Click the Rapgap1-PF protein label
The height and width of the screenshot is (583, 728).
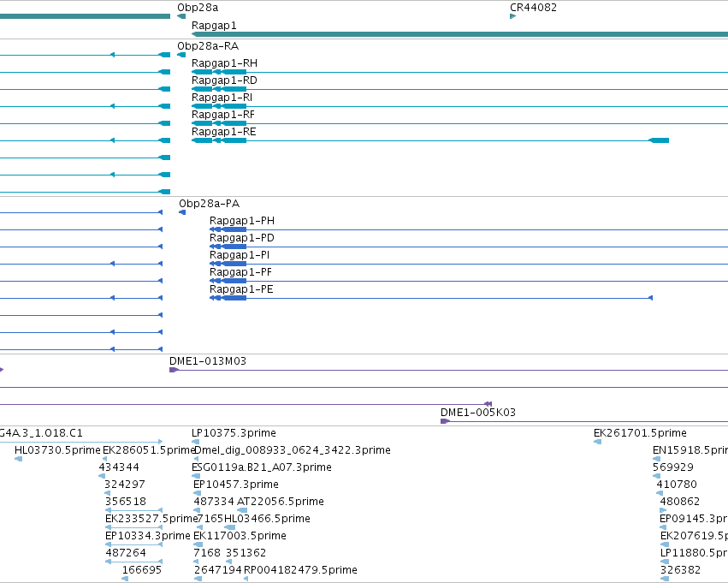point(240,272)
